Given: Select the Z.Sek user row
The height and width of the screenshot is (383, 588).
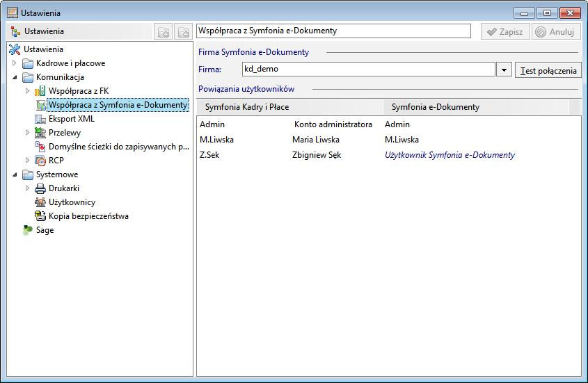Looking at the screenshot, I should pos(389,155).
